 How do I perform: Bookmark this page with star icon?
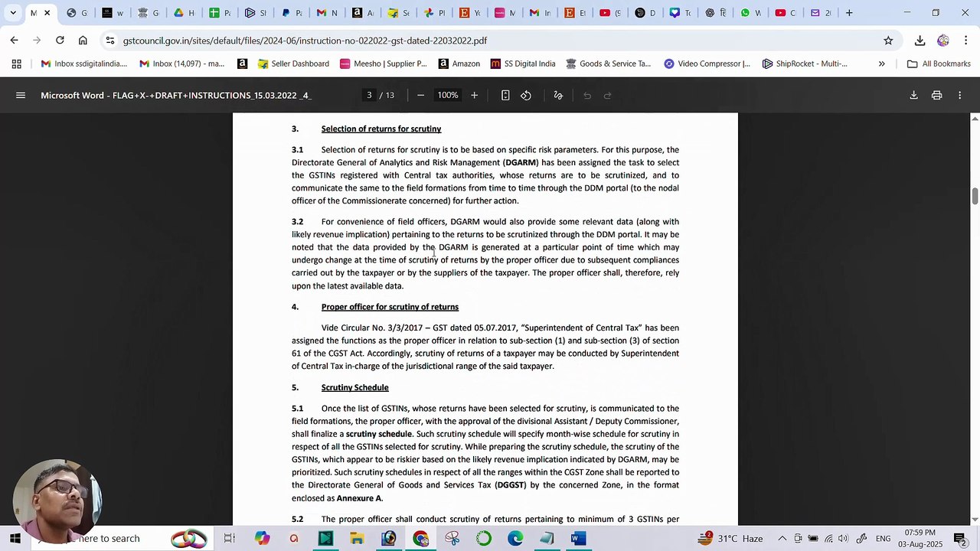tap(888, 41)
